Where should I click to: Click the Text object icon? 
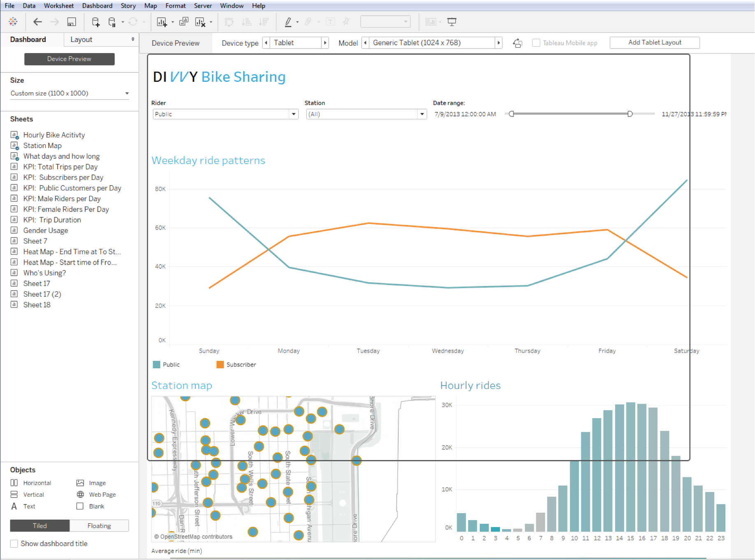coord(14,507)
